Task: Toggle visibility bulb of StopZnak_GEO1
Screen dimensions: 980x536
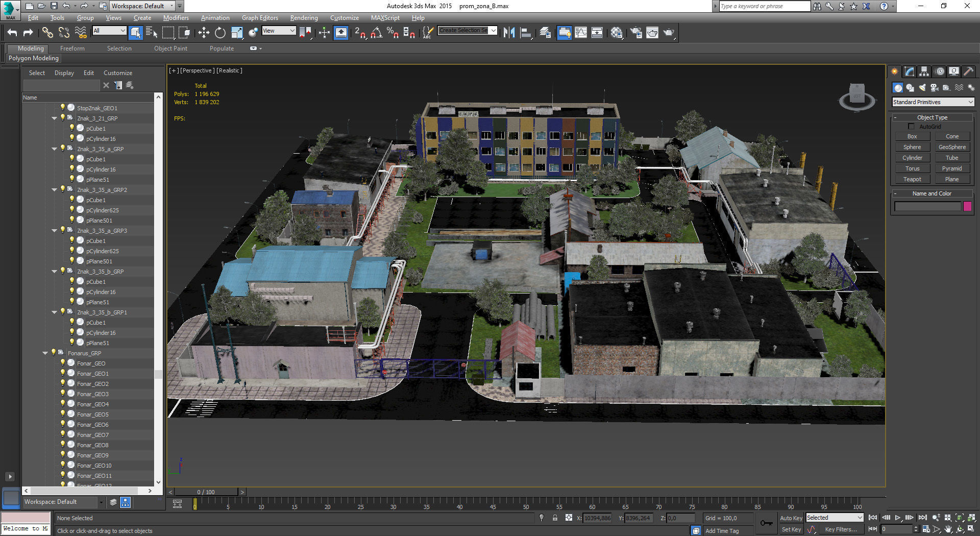Action: coord(63,108)
